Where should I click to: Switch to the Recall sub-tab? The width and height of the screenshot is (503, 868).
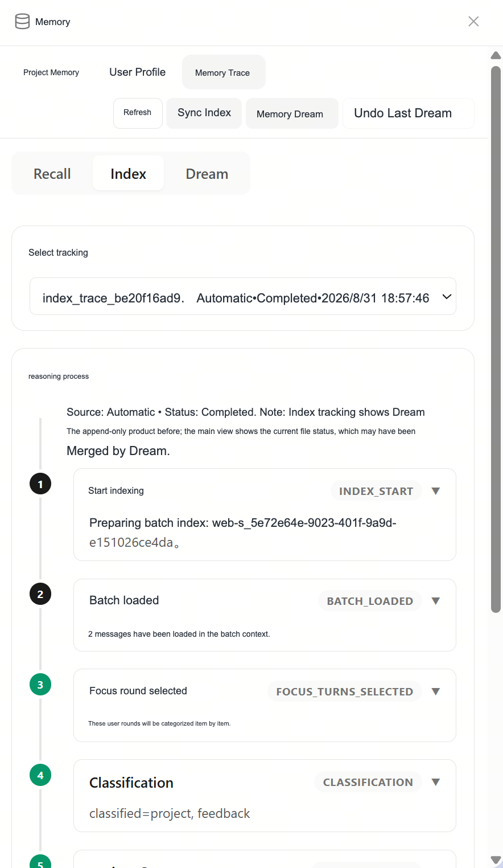pos(52,174)
